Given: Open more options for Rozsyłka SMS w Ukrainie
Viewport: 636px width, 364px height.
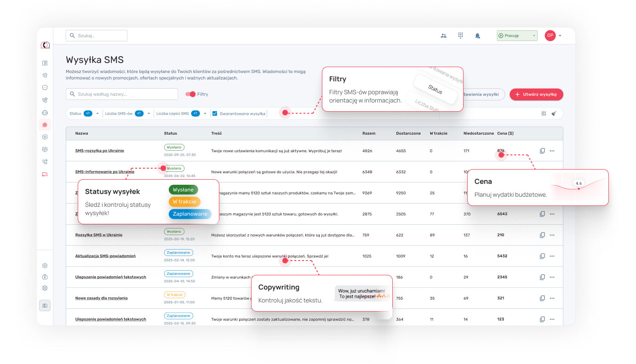Looking at the screenshot, I should [552, 235].
